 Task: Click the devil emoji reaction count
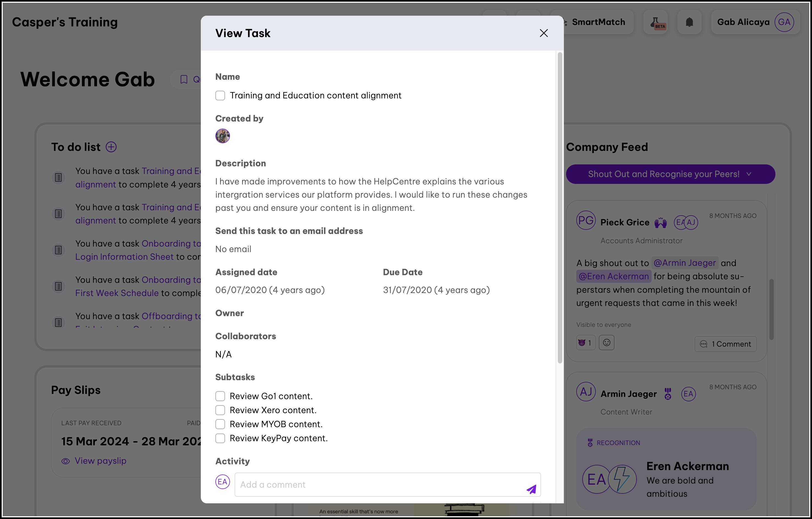[x=585, y=343]
